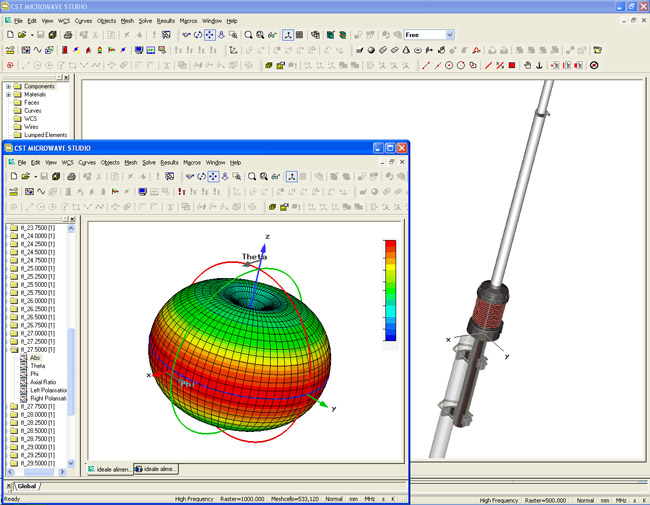Expand the Materials tree folder
The image size is (650, 505).
tap(9, 95)
